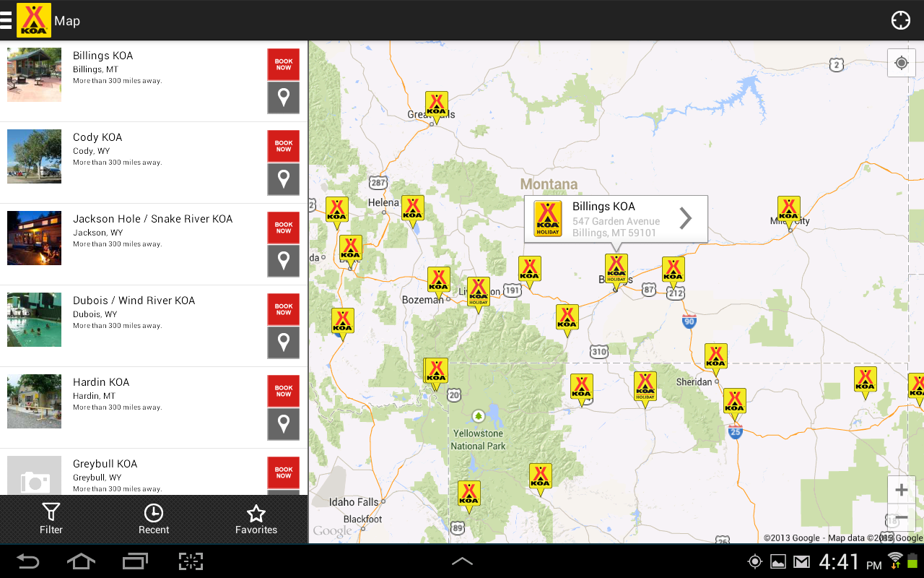Expand the Billings KOA info popup chevron
This screenshot has width=924, height=578.
[685, 218]
